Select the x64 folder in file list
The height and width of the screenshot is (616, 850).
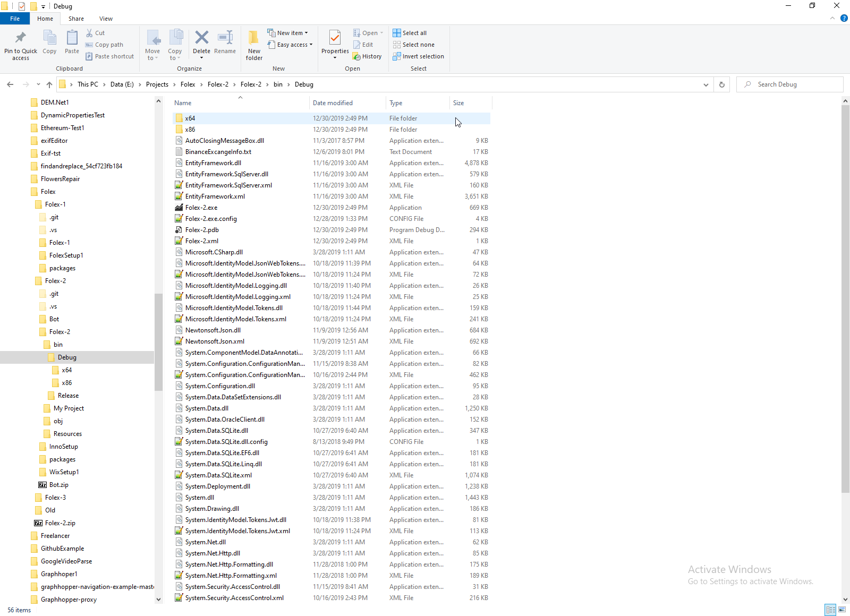(331, 118)
